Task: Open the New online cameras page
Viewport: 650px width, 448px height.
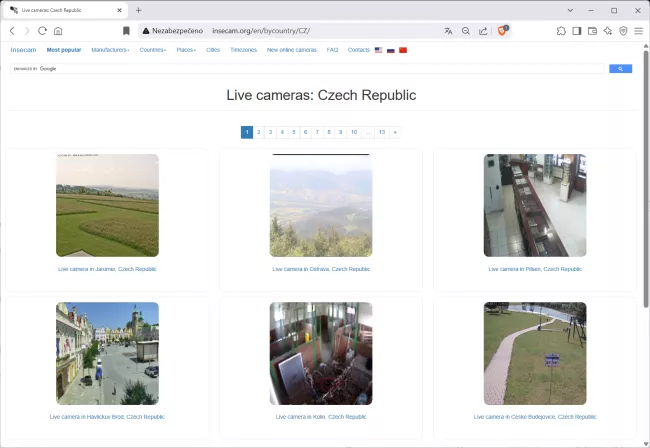Action: tap(291, 49)
